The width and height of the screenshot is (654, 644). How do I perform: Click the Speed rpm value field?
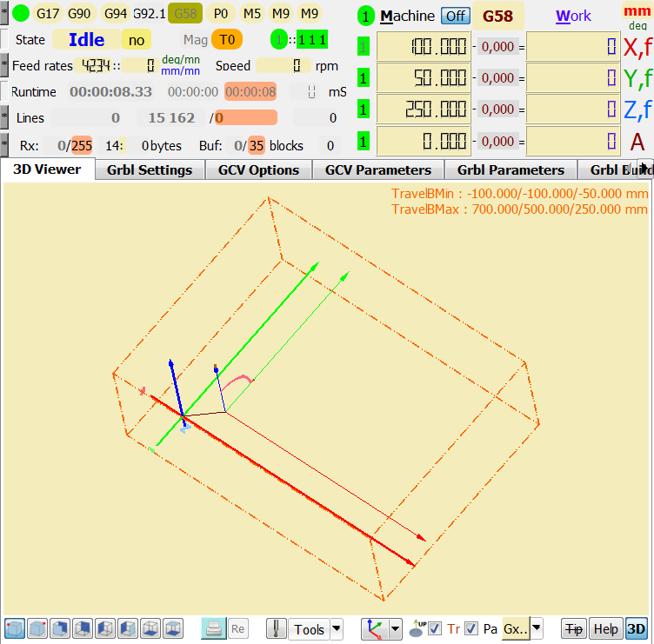(x=284, y=65)
